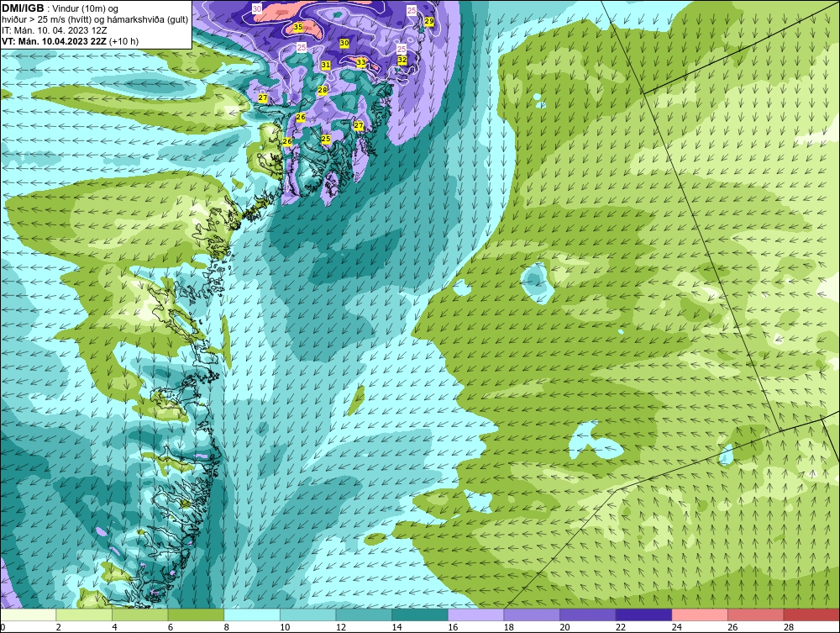This screenshot has height=633, width=840.
Task: Select the 4–6 m/s green legend swatch
Action: coord(139,615)
